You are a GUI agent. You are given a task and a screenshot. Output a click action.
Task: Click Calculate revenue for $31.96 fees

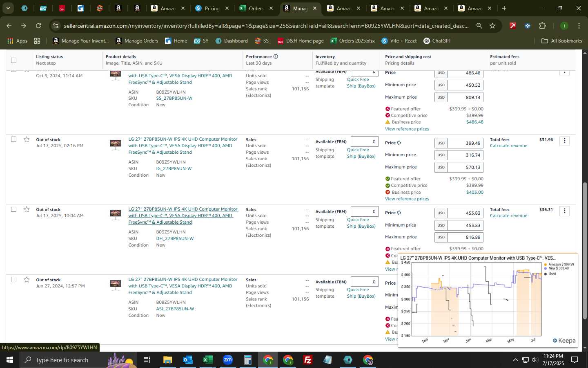click(508, 146)
